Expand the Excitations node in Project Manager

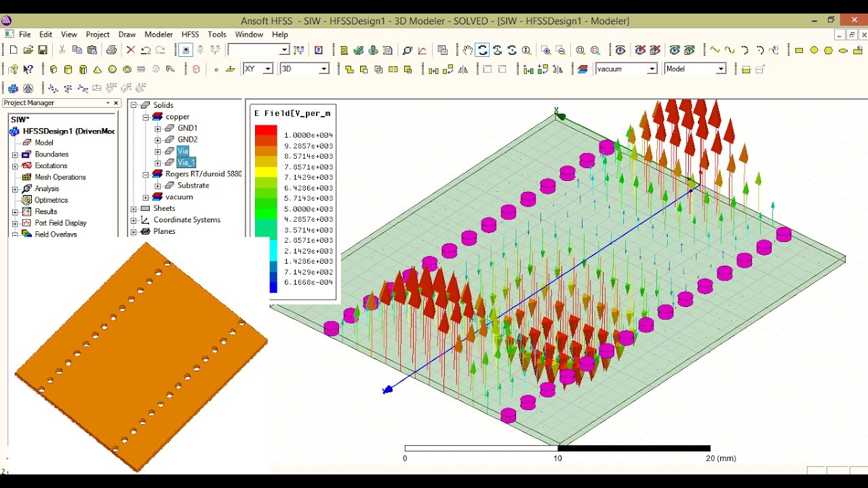click(15, 166)
